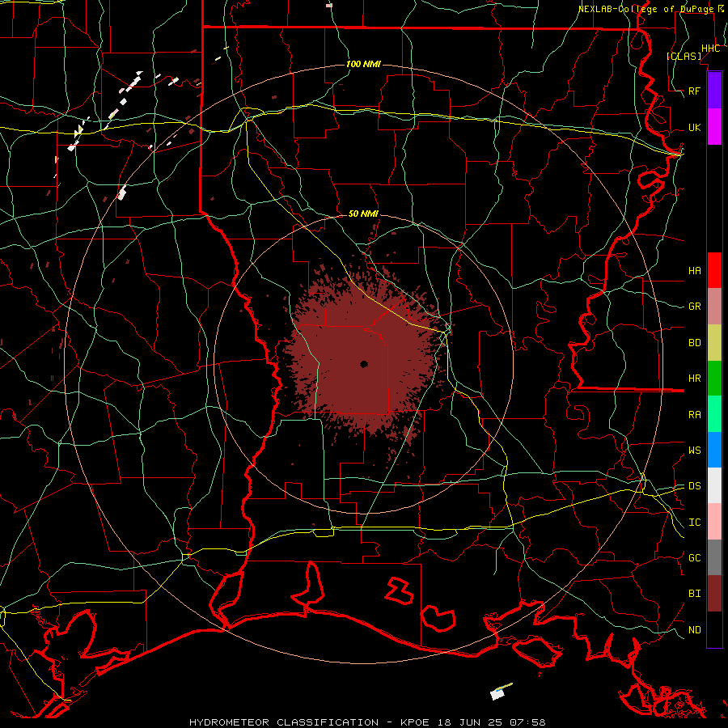Click the DS white legend swatch
The width and height of the screenshot is (728, 728).
point(714,485)
